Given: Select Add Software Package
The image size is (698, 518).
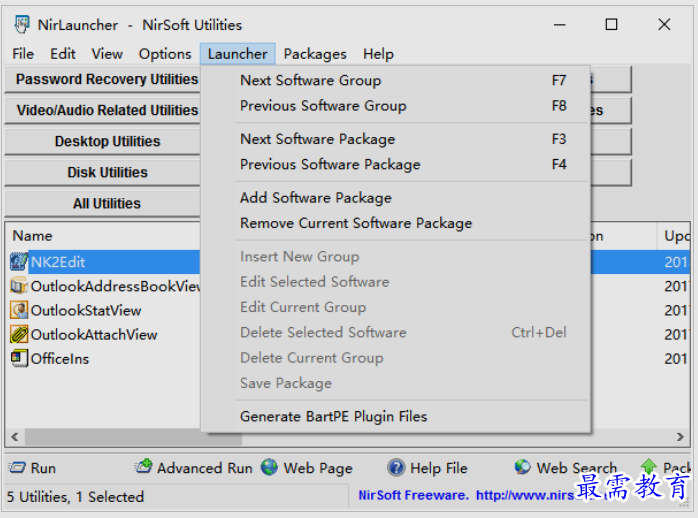Looking at the screenshot, I should (396, 198).
